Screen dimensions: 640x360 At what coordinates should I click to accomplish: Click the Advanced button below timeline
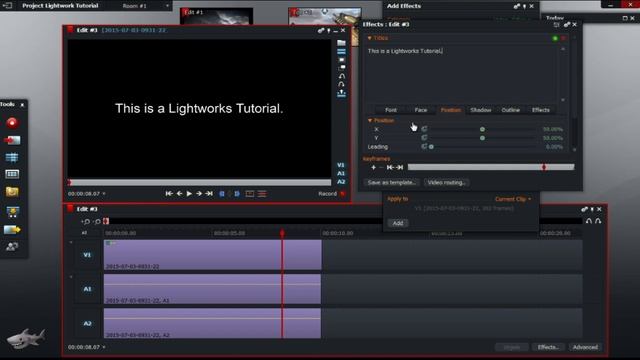click(x=585, y=347)
